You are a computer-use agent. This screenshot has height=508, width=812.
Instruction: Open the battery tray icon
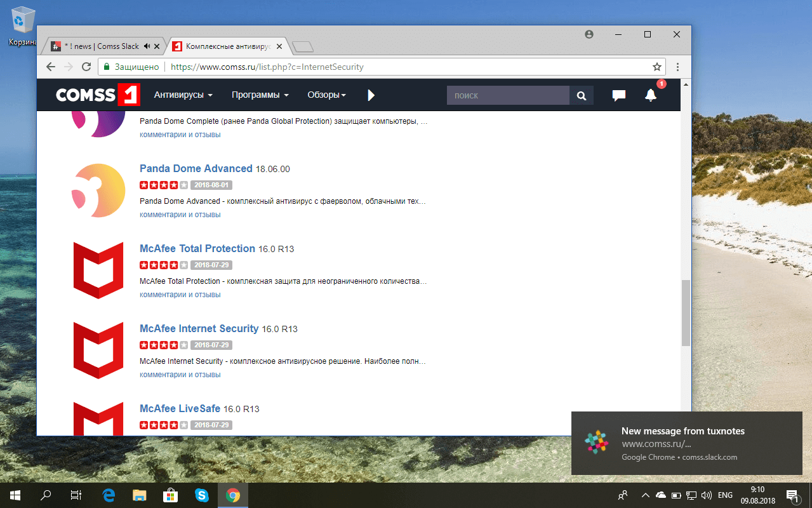pos(676,495)
